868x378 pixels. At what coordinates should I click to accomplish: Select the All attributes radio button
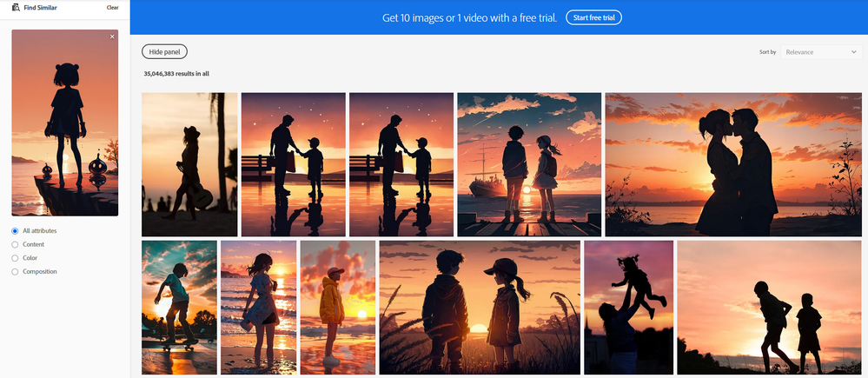15,230
